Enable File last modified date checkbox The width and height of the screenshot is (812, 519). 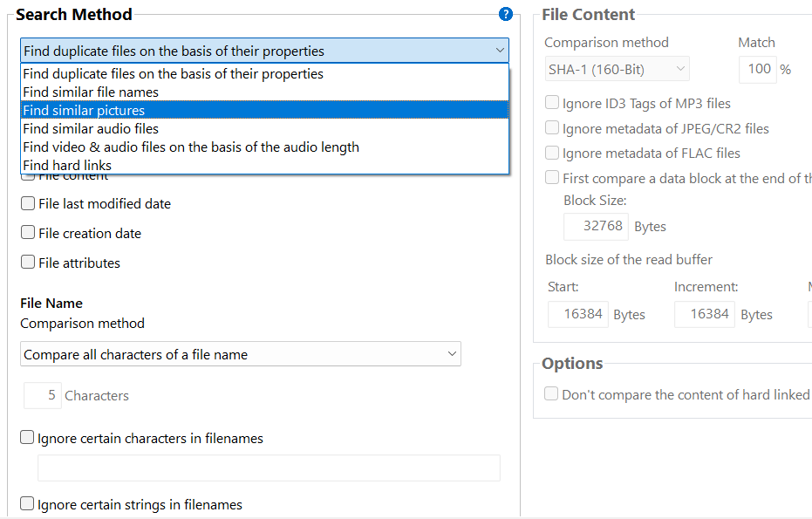(28, 203)
